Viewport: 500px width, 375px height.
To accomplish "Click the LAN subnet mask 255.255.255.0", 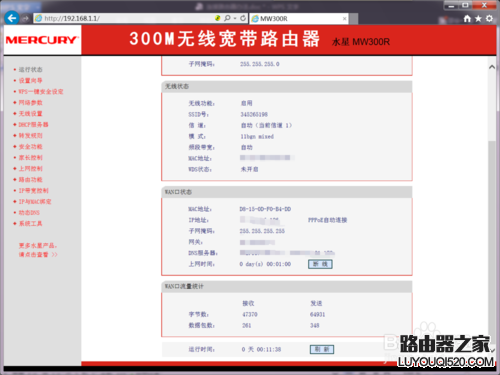I will tap(260, 64).
